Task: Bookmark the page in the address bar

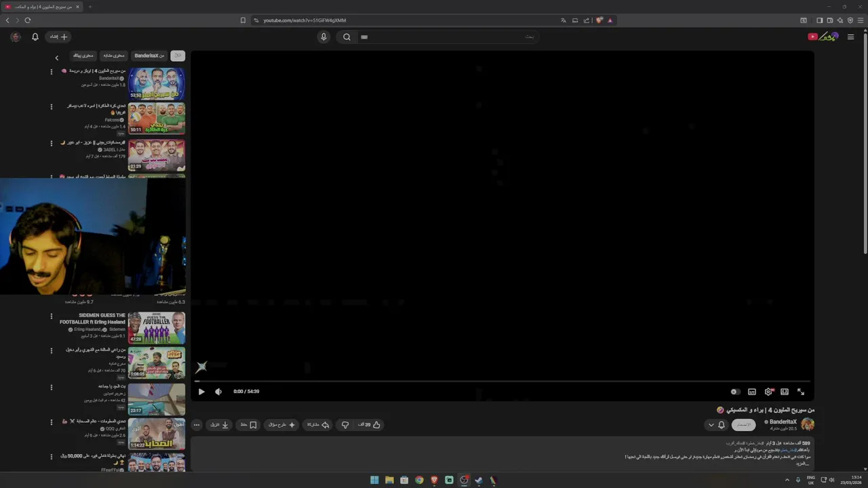Action: (243, 20)
